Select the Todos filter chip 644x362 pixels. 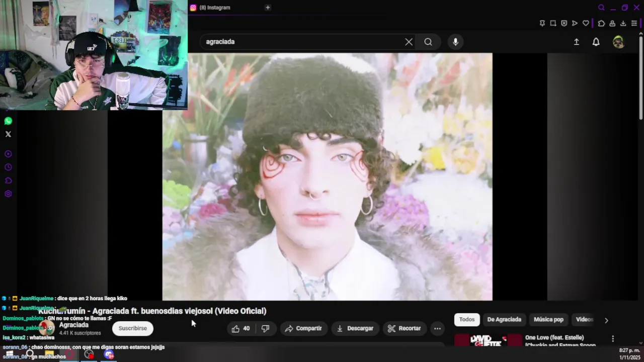coord(466,319)
